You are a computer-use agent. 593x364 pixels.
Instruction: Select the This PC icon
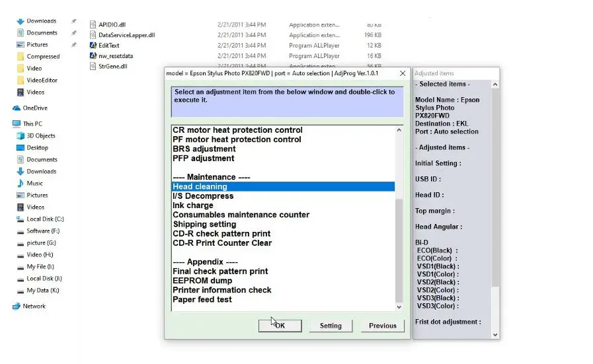[17, 124]
